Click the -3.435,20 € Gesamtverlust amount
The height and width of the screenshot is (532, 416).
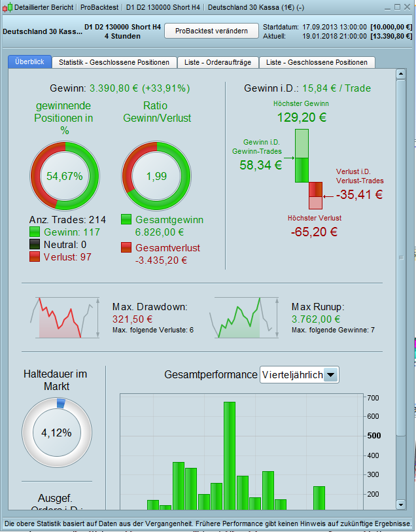click(x=161, y=260)
